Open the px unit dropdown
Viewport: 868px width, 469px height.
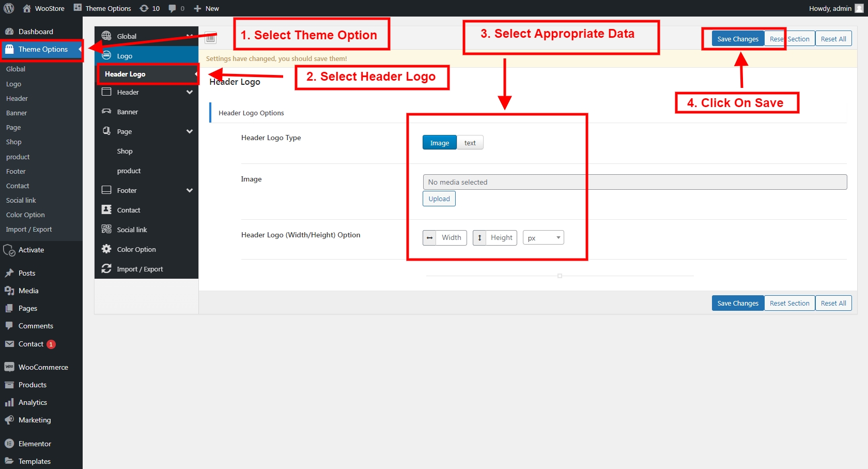[x=543, y=238]
